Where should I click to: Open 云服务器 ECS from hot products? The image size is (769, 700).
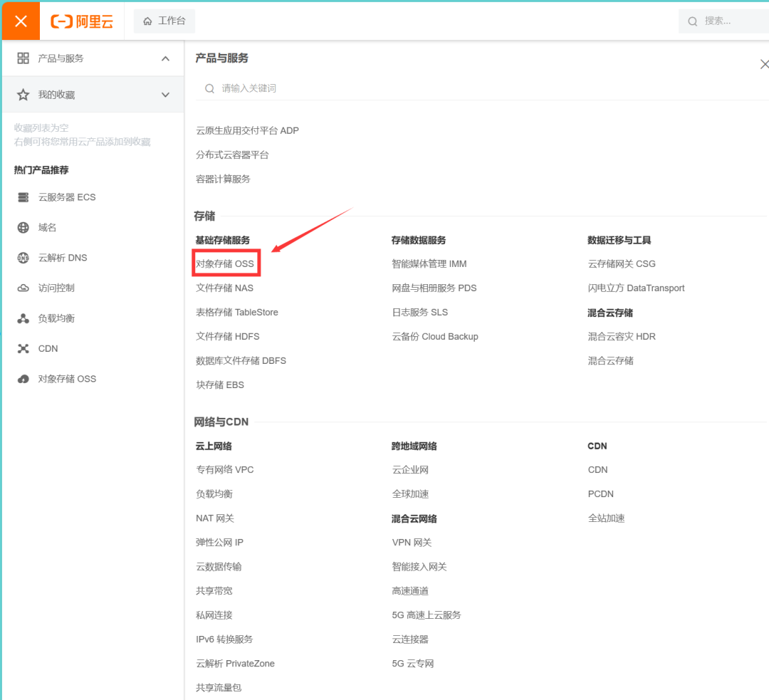[67, 197]
